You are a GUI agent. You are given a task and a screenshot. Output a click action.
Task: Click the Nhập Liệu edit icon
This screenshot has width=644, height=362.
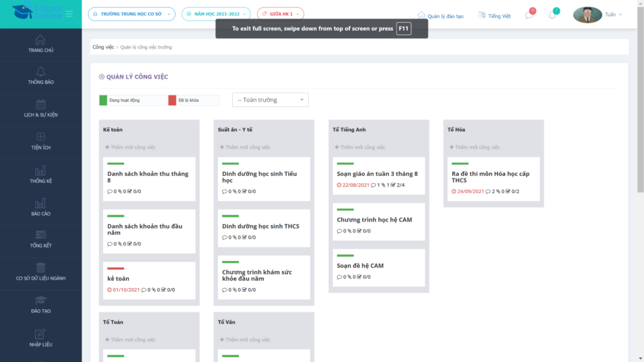40,334
